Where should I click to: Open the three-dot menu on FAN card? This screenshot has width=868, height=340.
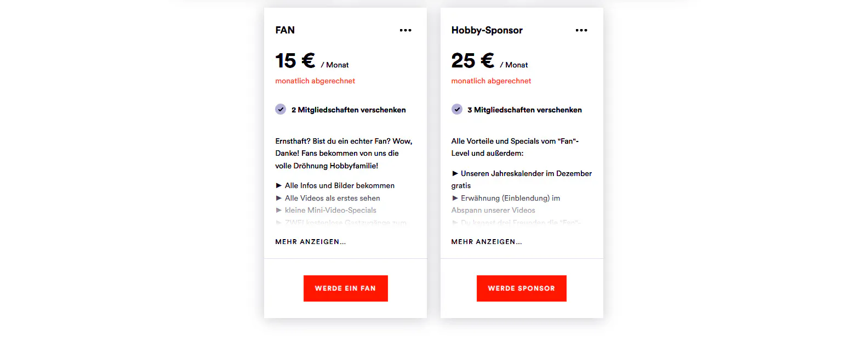click(x=406, y=30)
